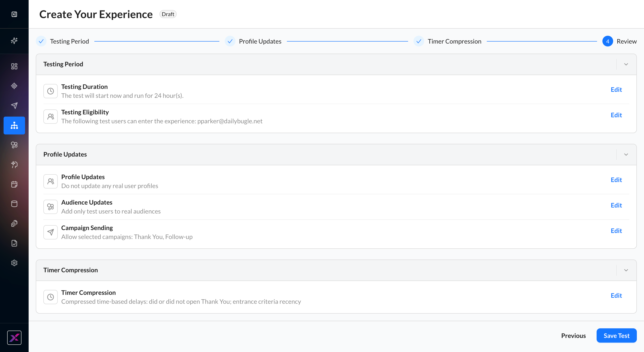The width and height of the screenshot is (644, 352).
Task: Select the highlighted experiences hierarchy icon
Action: tap(14, 125)
